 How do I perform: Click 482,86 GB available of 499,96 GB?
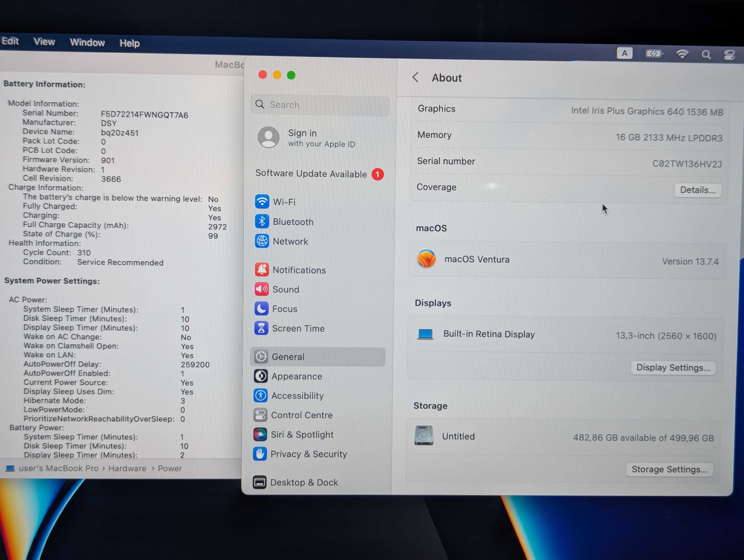click(643, 438)
